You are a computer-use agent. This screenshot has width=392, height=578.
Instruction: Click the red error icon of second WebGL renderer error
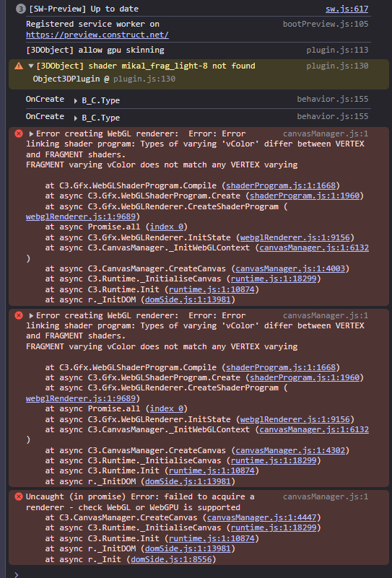pos(19,315)
